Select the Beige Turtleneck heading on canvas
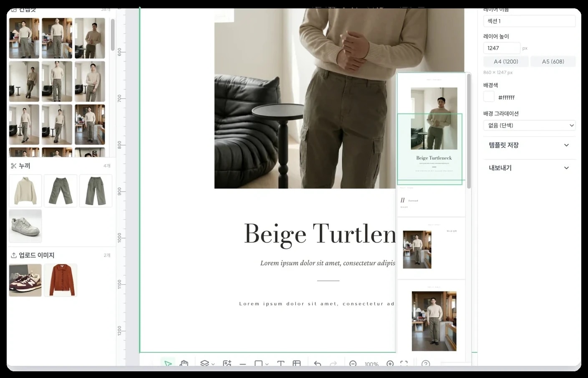This screenshot has height=378, width=588. pyautogui.click(x=320, y=234)
